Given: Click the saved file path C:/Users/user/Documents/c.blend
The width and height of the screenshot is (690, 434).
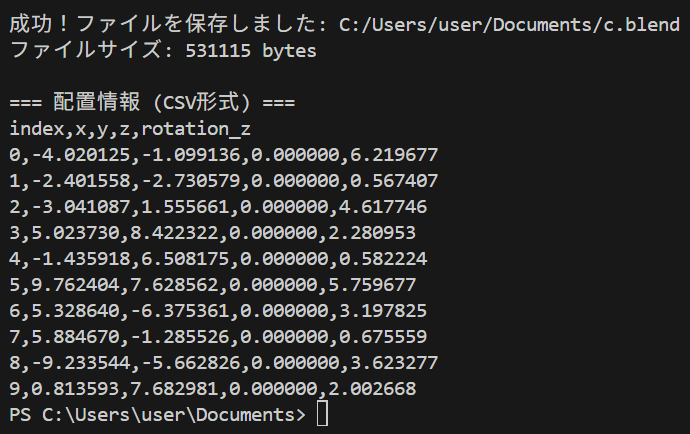Looking at the screenshot, I should coord(509,25).
